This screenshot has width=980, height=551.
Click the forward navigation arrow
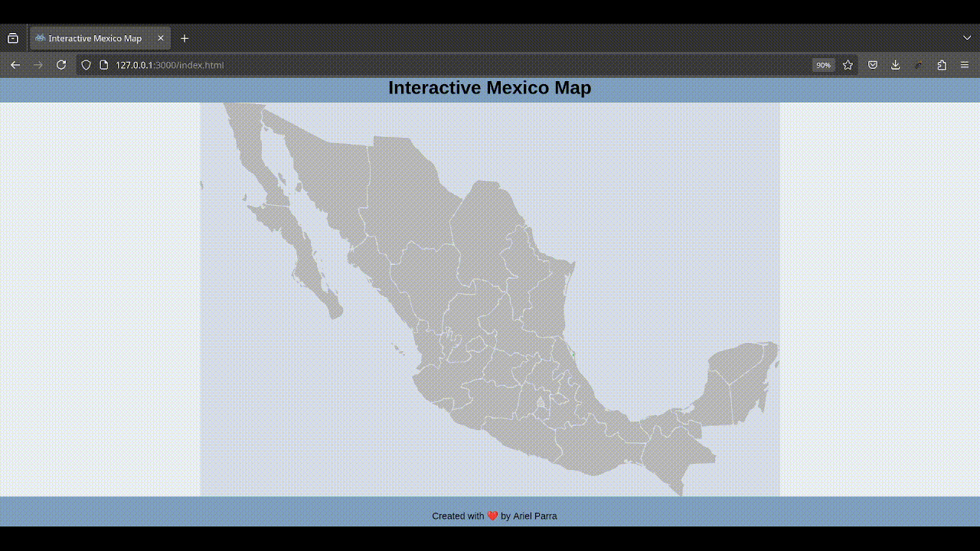coord(38,65)
